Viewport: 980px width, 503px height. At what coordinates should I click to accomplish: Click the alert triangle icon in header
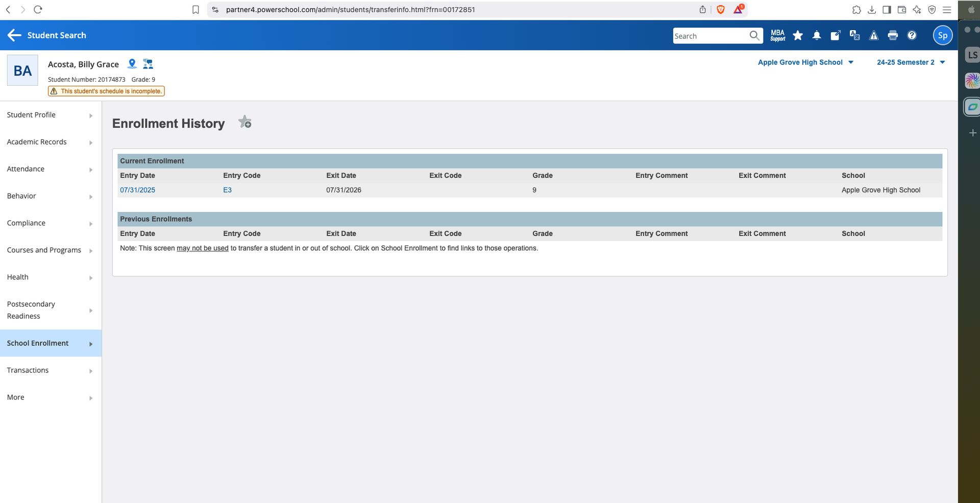click(874, 35)
